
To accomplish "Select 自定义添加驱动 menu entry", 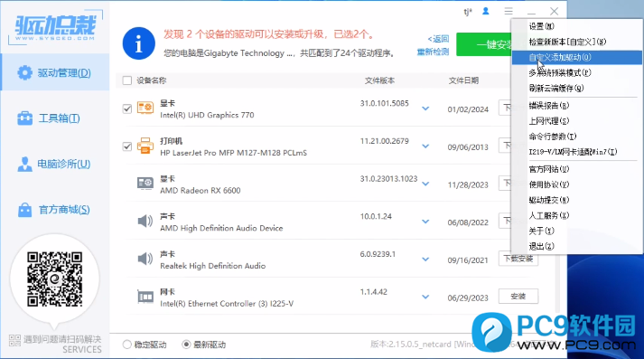I will tap(576, 58).
